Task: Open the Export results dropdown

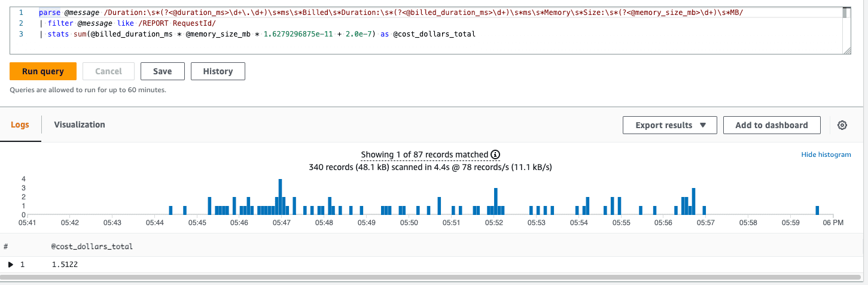Action: tap(670, 125)
